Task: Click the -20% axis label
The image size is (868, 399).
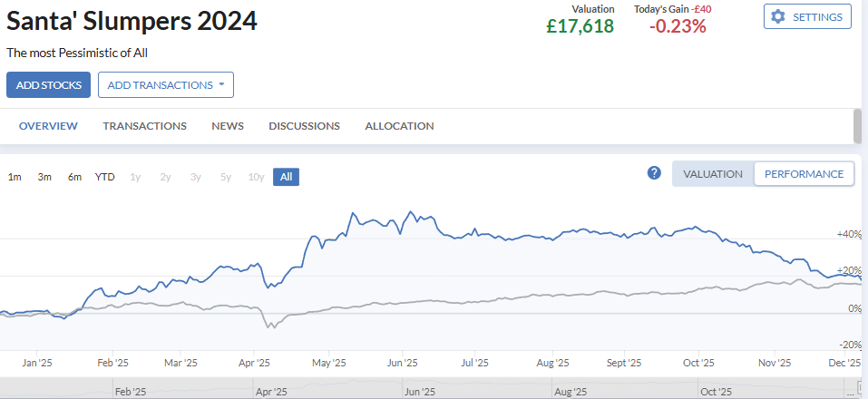Action: point(850,345)
